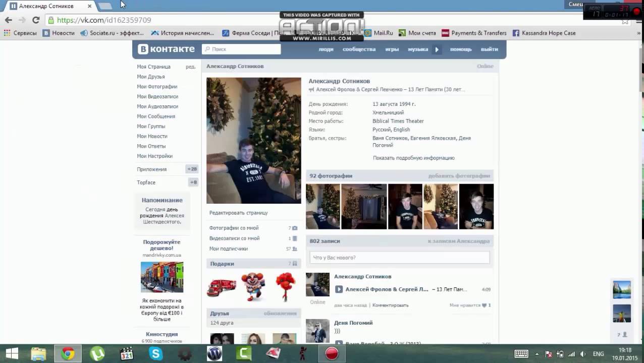Screen dimensions: 644x363
Task: Click Редактировать страницу under profile photo
Action: tap(239, 213)
